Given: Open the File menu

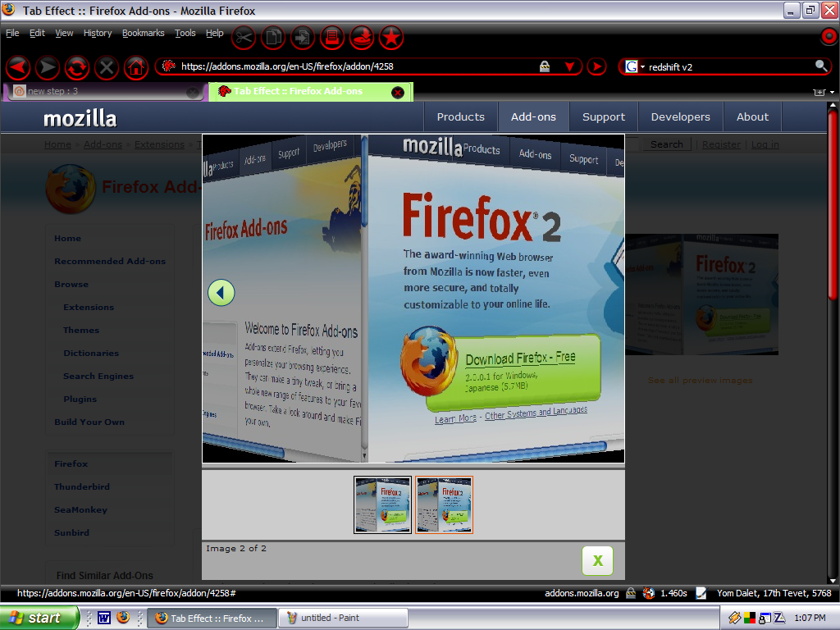Looking at the screenshot, I should click(x=12, y=33).
